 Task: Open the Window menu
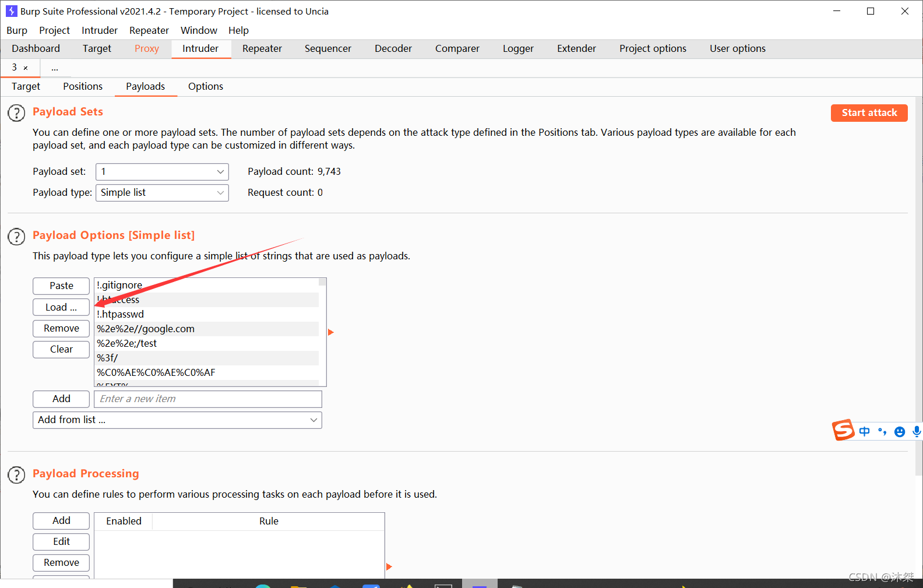click(199, 30)
